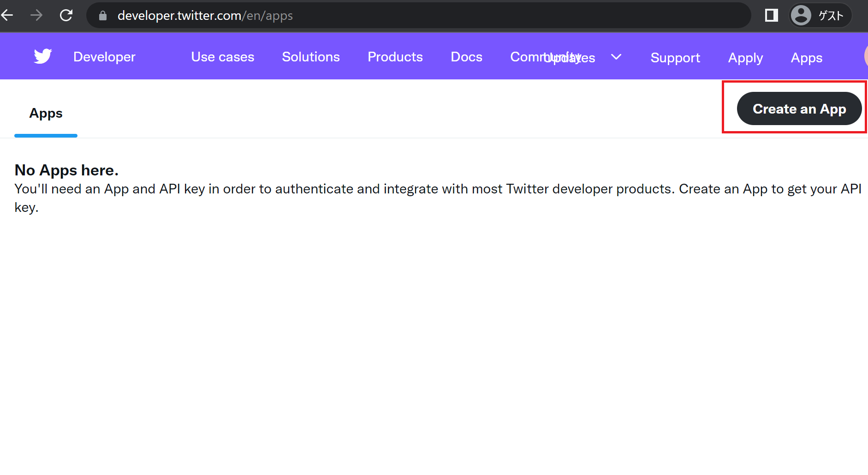Click the Twitter bird logo
868x475 pixels.
pyautogui.click(x=42, y=56)
